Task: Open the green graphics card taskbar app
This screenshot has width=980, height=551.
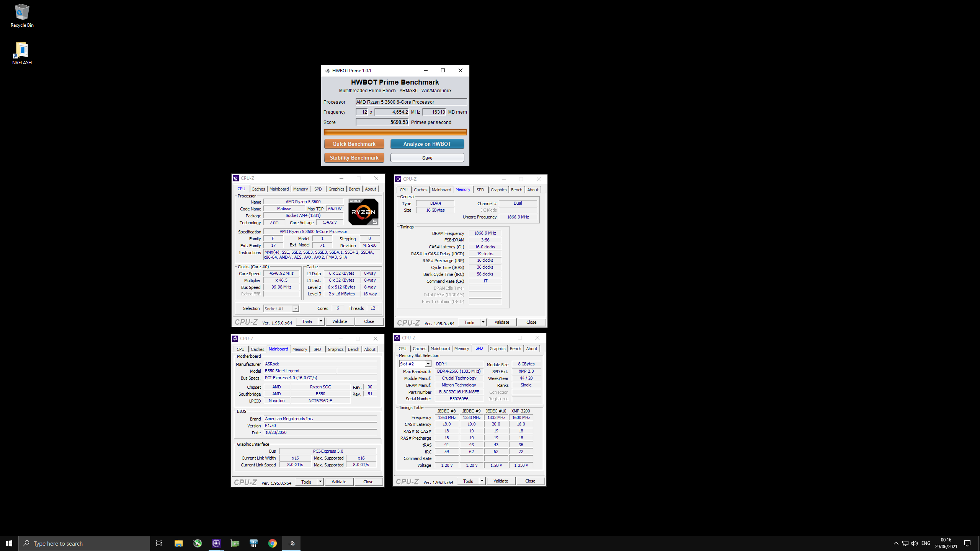Action: [235, 543]
